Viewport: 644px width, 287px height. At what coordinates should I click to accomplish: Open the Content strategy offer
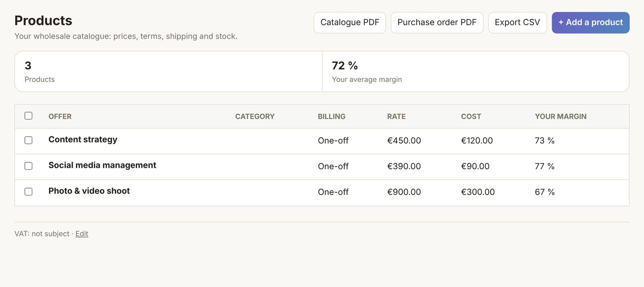[x=83, y=139]
